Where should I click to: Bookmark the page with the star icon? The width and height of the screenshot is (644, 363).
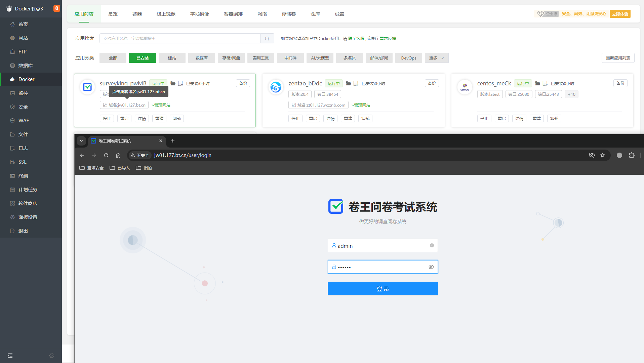(x=603, y=155)
